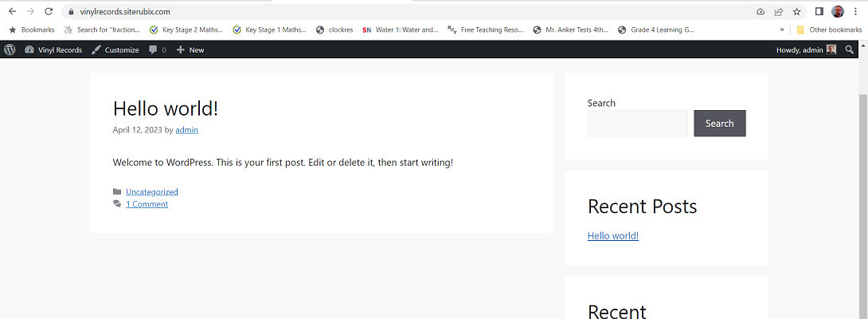Screen dimensions: 868x319
Task: Reload the page with the refresh icon
Action: (49, 12)
